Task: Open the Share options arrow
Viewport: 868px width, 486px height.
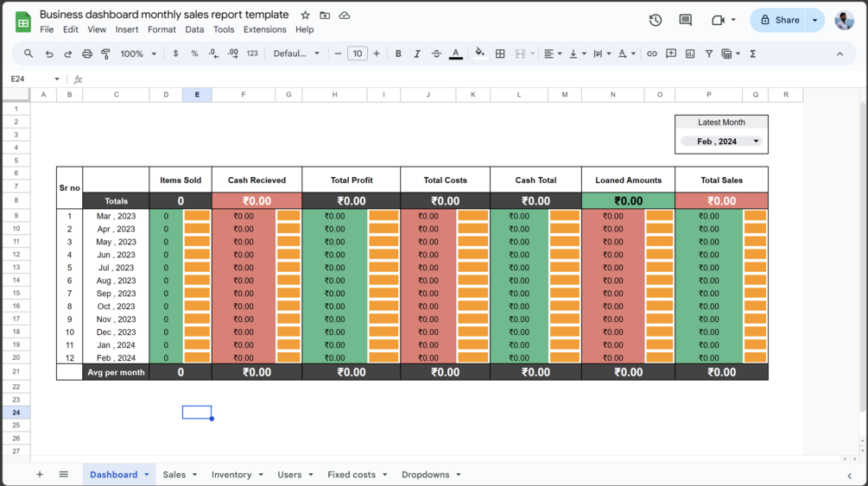Action: (814, 20)
